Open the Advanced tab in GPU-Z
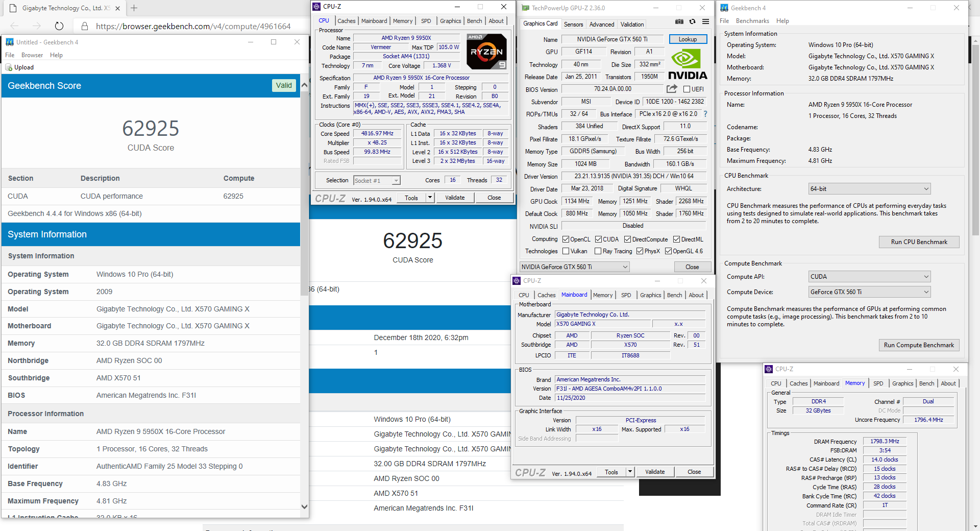The height and width of the screenshot is (531, 980). click(x=602, y=24)
